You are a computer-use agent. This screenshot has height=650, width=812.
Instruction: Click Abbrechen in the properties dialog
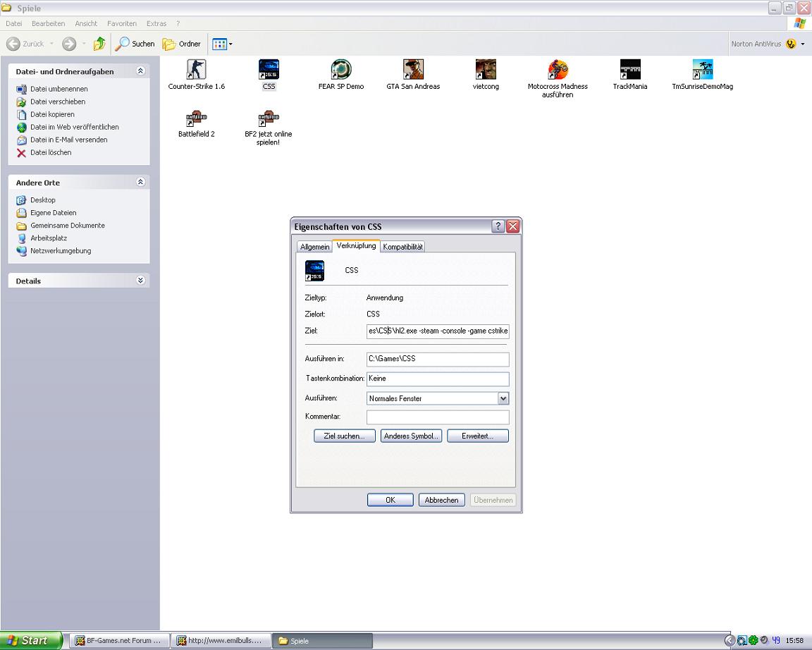pos(442,500)
